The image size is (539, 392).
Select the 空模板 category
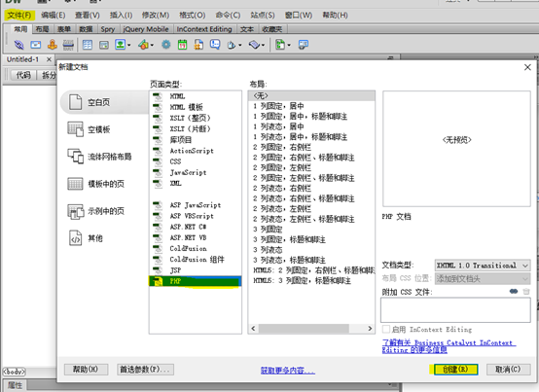point(90,129)
